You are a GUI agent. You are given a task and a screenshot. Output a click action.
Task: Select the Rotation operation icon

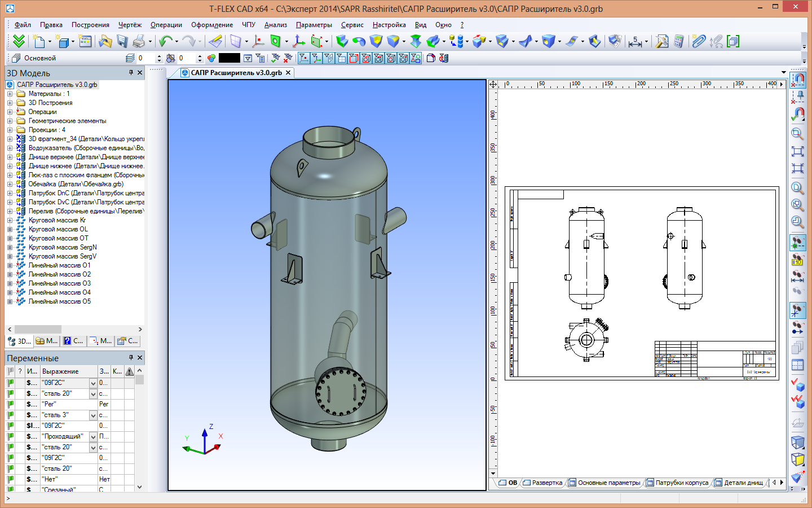(359, 41)
